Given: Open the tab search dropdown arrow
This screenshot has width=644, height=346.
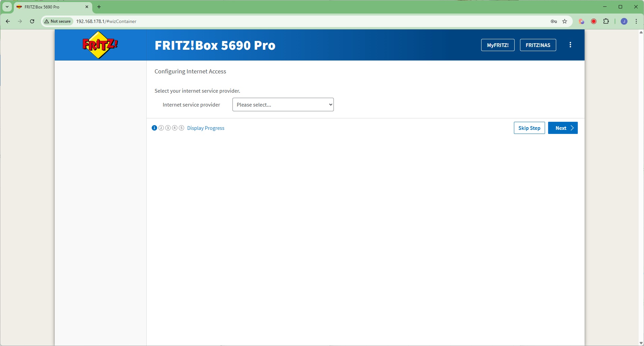Looking at the screenshot, I should point(7,7).
